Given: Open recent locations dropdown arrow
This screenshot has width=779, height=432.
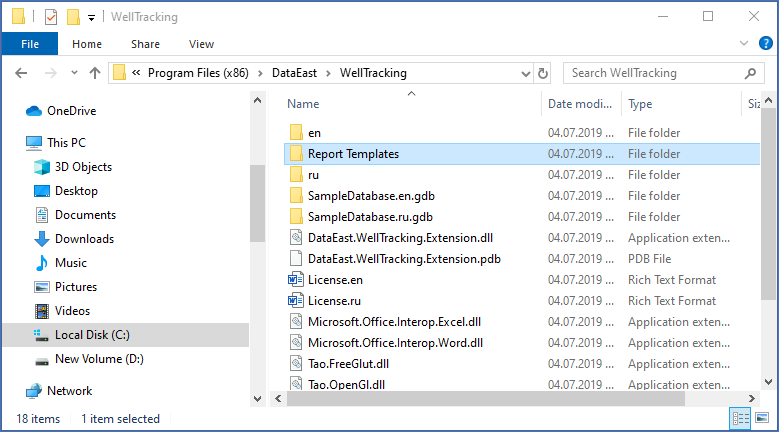Looking at the screenshot, I should tap(72, 73).
